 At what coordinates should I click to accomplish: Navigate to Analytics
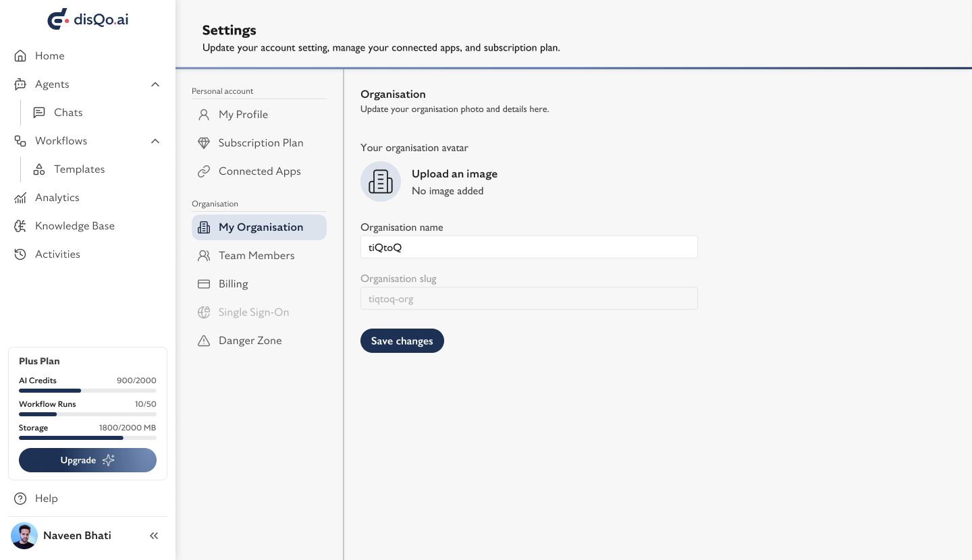coord(88,198)
